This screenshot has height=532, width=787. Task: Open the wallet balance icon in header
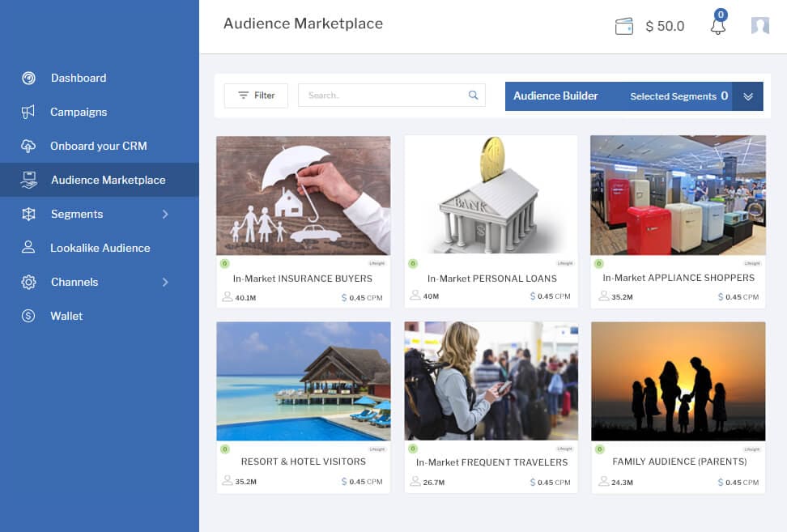pyautogui.click(x=624, y=26)
